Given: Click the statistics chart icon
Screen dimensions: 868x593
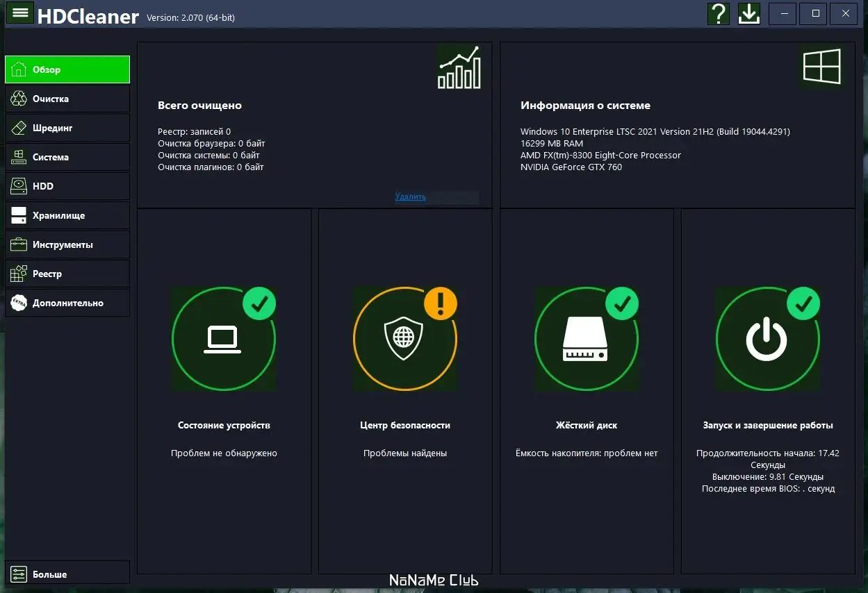Looking at the screenshot, I should 459,67.
